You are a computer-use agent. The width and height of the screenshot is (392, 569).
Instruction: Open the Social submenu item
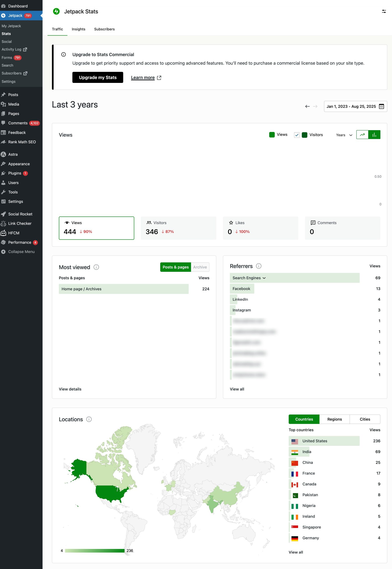coord(7,42)
